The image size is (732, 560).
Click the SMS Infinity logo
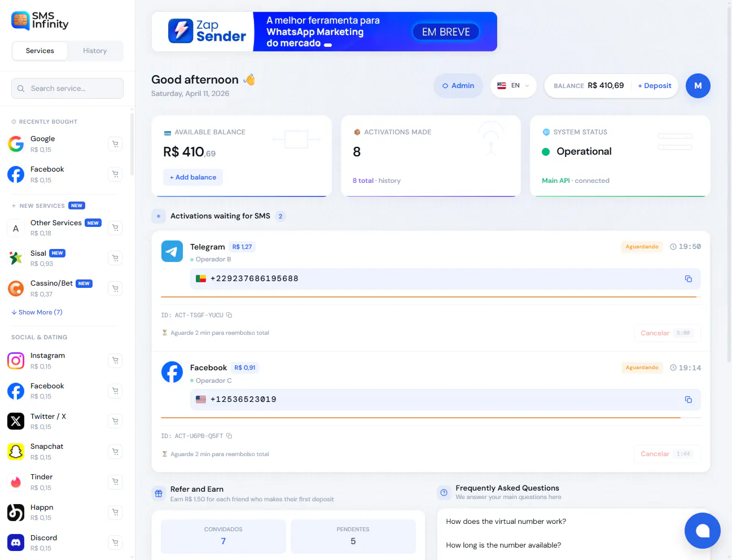click(40, 20)
